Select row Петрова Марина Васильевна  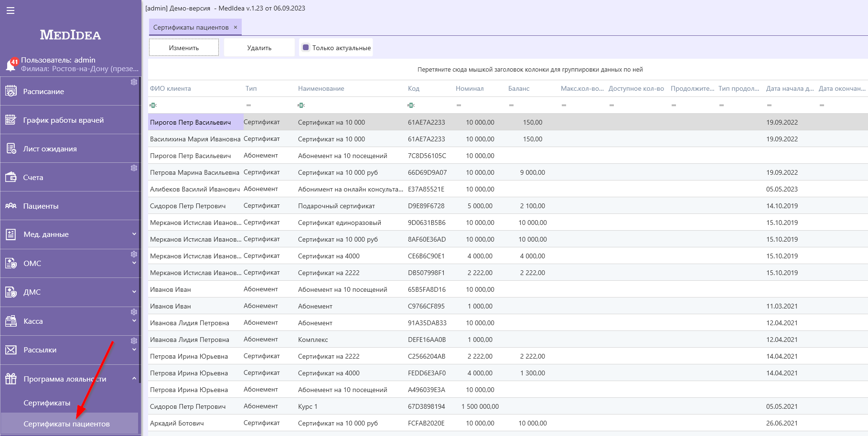click(508, 172)
